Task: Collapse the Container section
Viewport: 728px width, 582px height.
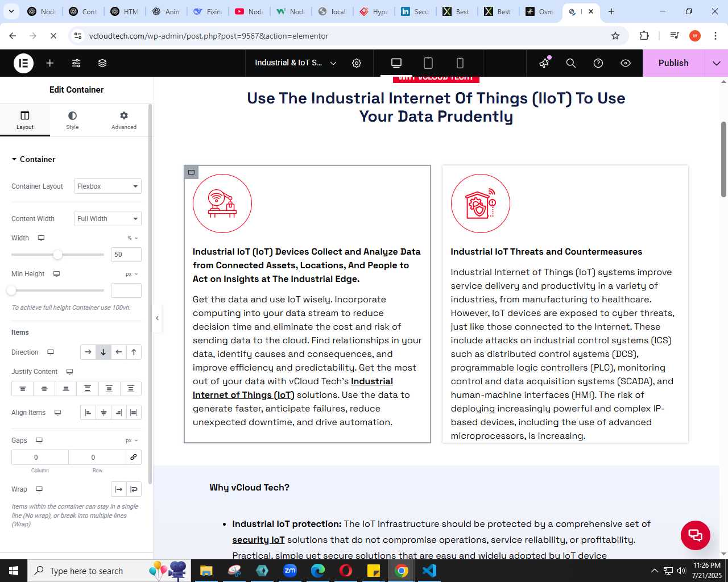Action: pos(34,159)
